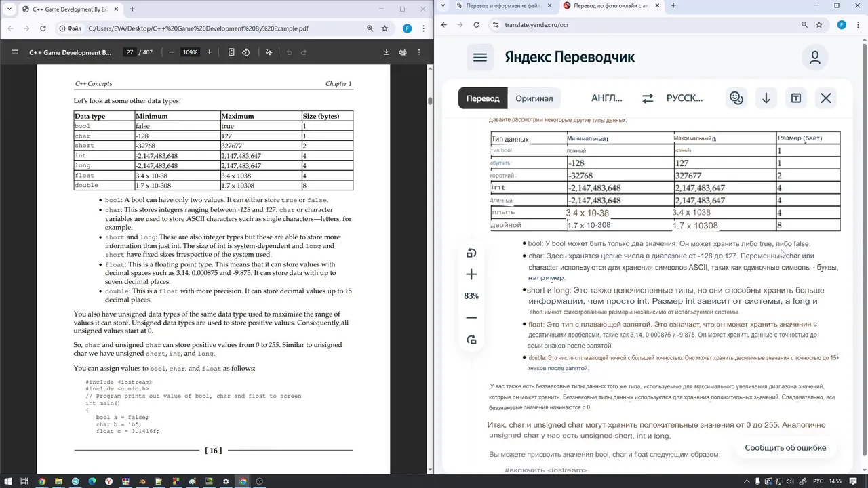Open site info for translate.yandex.ru
Viewport: 868px width, 488px height.
point(496,24)
